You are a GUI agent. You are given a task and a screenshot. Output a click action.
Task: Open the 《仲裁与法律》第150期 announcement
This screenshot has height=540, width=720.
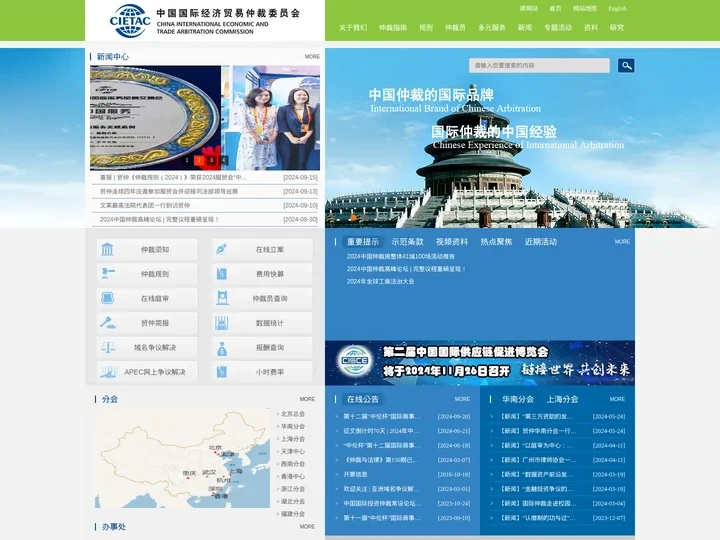tap(381, 460)
